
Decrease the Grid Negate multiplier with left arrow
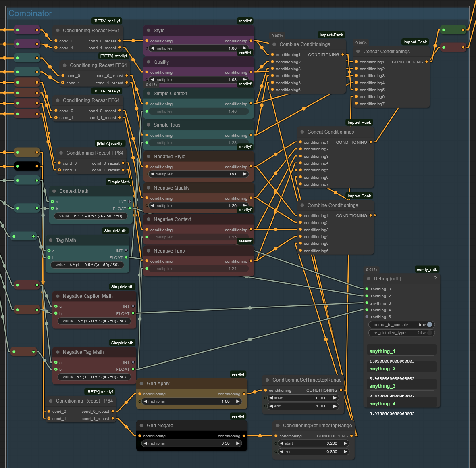145,443
